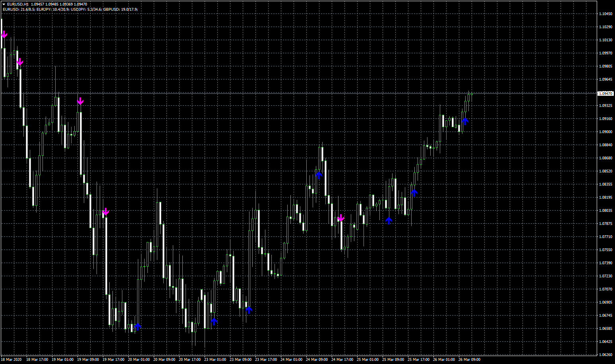Click the '19 Mar 17:00' time label

pyautogui.click(x=113, y=360)
